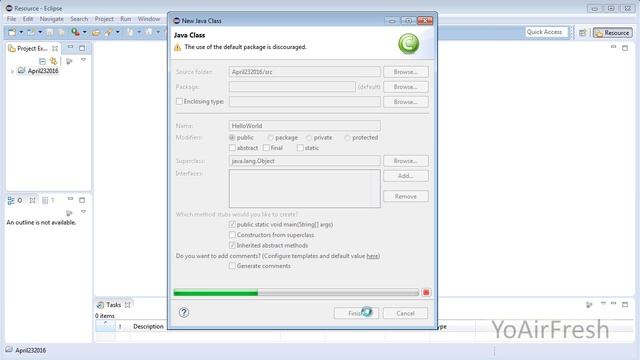Image resolution: width=640 pixels, height=360 pixels.
Task: Click the External Tools run icon
Action: click(76, 32)
